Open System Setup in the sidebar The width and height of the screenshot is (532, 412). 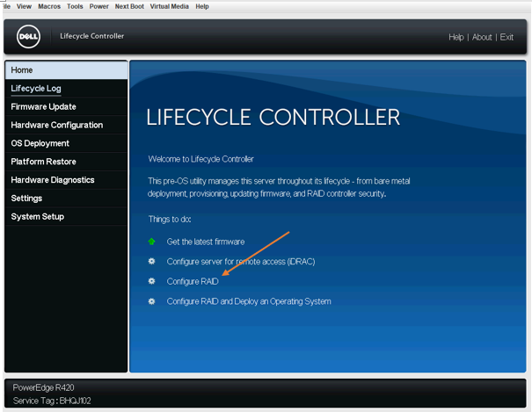click(67, 216)
